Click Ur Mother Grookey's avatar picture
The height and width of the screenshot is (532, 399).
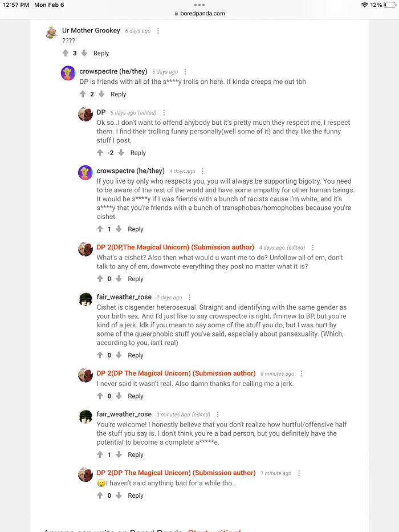point(52,32)
